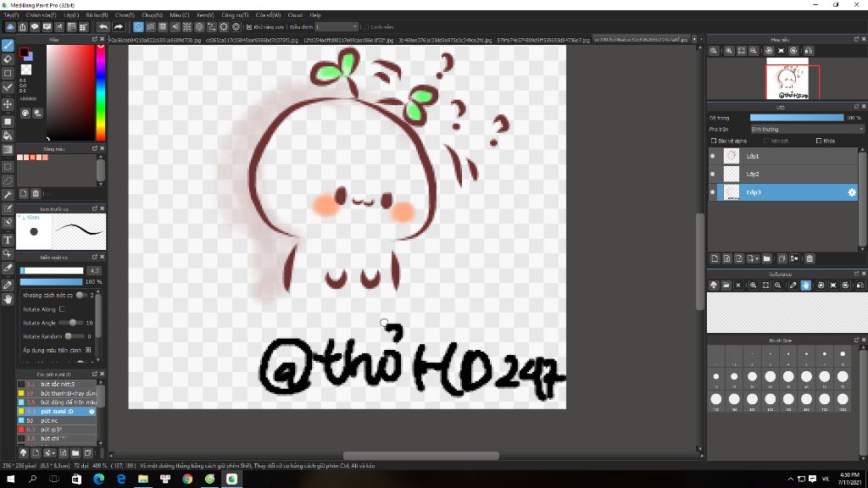Open the Xem(V) menu
Image resolution: width=868 pixels, height=488 pixels.
coord(205,15)
